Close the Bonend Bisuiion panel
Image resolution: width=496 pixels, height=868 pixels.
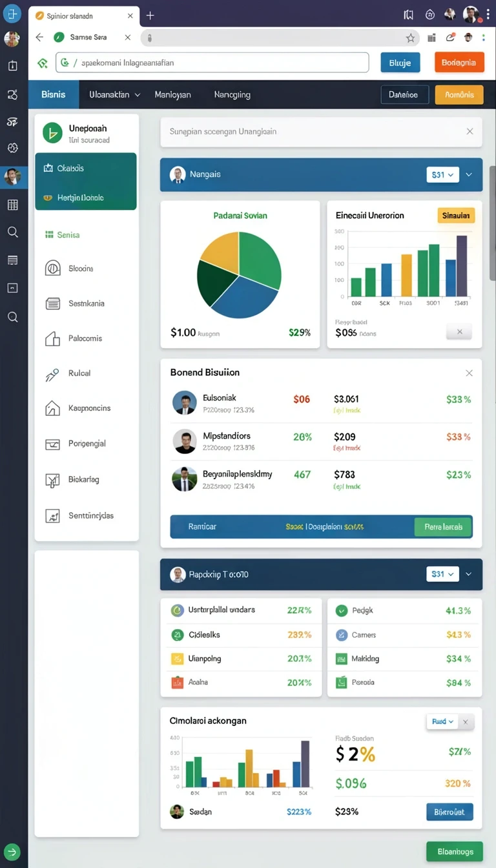pyautogui.click(x=469, y=373)
